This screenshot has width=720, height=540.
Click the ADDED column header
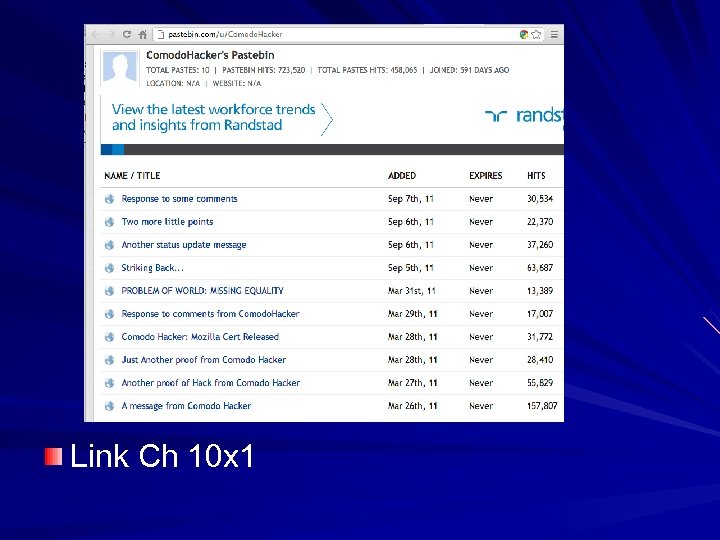pyautogui.click(x=402, y=175)
